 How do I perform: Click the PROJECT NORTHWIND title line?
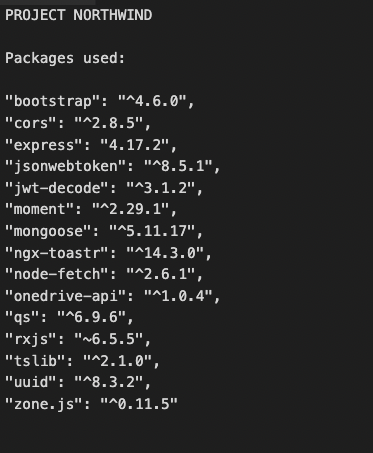pyautogui.click(x=79, y=15)
